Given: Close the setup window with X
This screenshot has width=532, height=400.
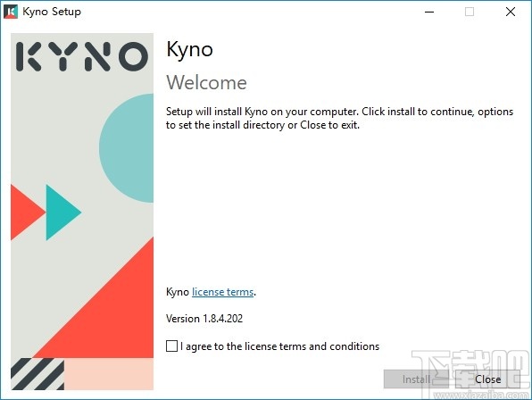Looking at the screenshot, I should tap(511, 12).
